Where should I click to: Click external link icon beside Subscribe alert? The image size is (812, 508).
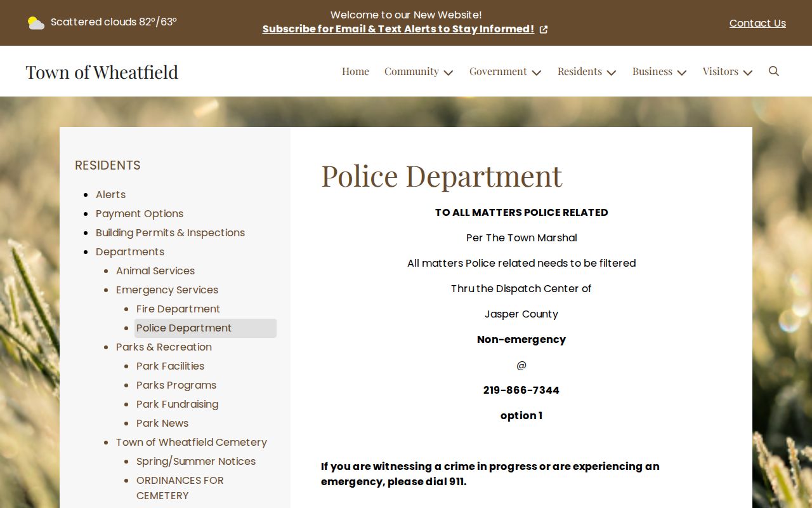tap(544, 29)
